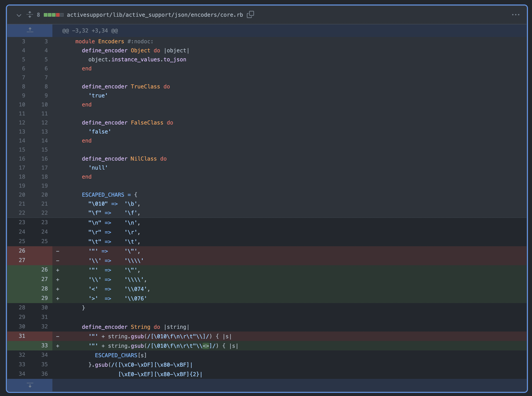Expand hidden lines below line 36
This screenshot has height=396, width=532.
pyautogui.click(x=30, y=385)
